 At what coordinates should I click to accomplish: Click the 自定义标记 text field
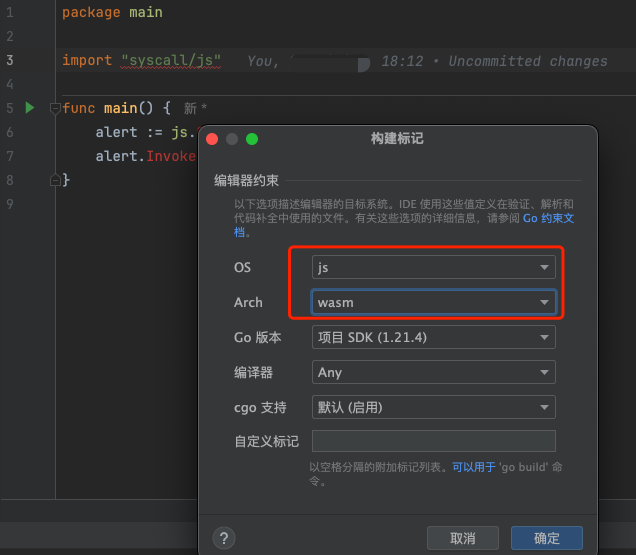coord(433,441)
